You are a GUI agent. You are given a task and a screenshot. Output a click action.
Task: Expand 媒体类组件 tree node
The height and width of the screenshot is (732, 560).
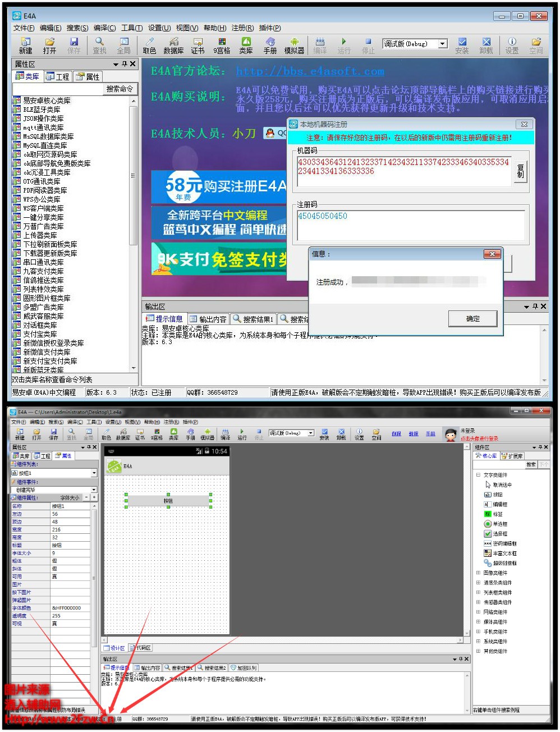click(478, 621)
